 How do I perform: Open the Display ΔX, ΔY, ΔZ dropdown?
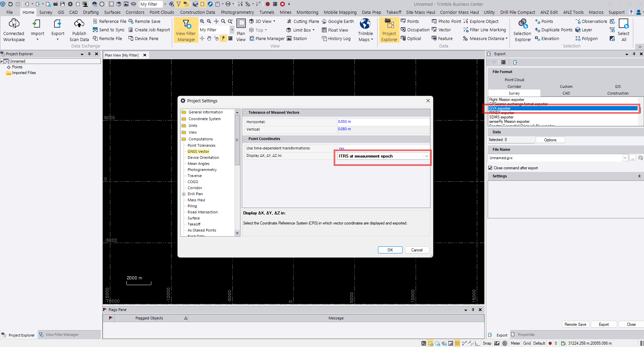pos(426,156)
